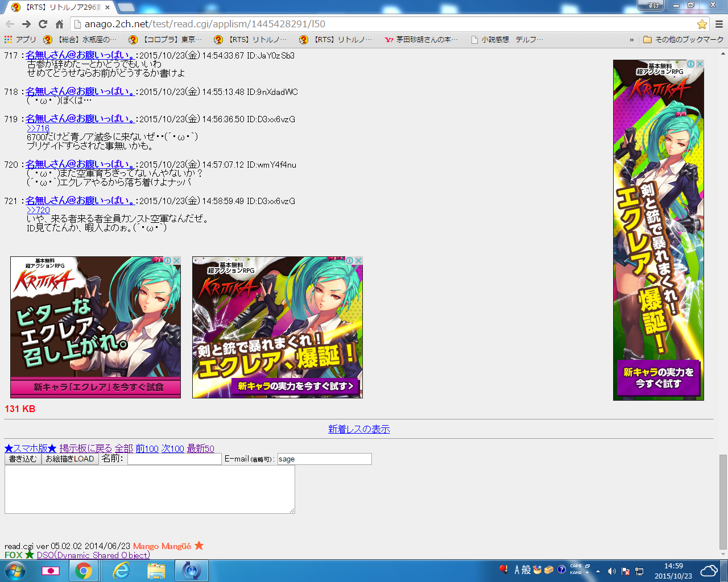Click the info icon on left ad
The image size is (728, 582).
click(x=168, y=260)
